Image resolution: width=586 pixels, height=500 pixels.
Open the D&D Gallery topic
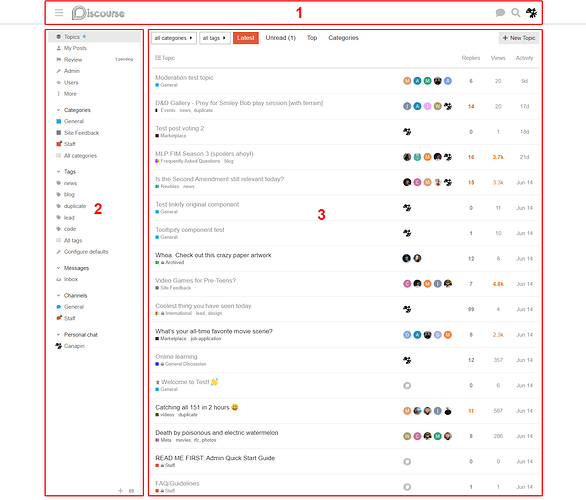coord(239,103)
